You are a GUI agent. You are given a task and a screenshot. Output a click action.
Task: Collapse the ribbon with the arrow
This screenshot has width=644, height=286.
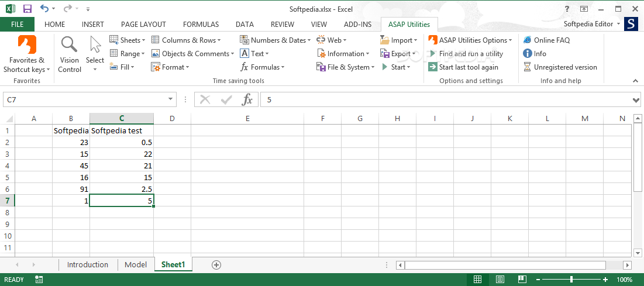tap(636, 81)
